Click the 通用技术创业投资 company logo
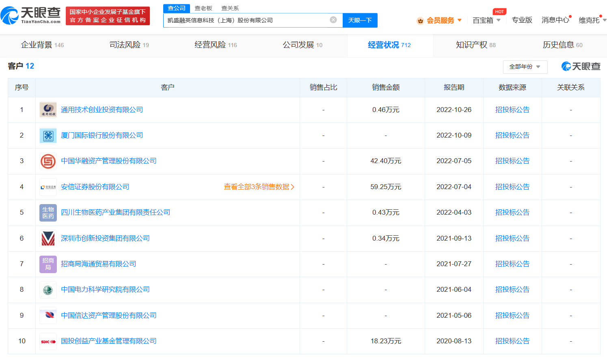Viewport: 607px width, 364px height. click(x=48, y=110)
